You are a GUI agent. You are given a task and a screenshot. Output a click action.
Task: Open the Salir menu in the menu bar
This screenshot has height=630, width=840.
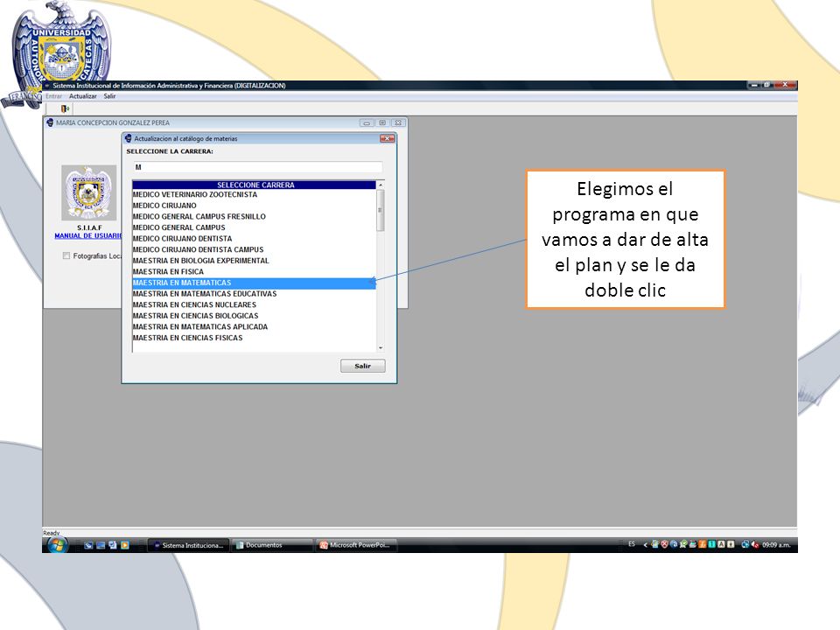(109, 96)
